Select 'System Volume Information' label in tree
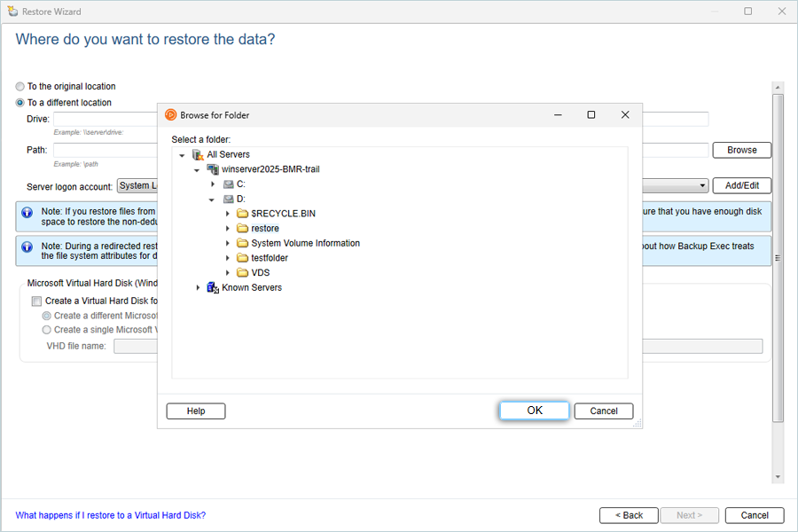 [x=305, y=243]
